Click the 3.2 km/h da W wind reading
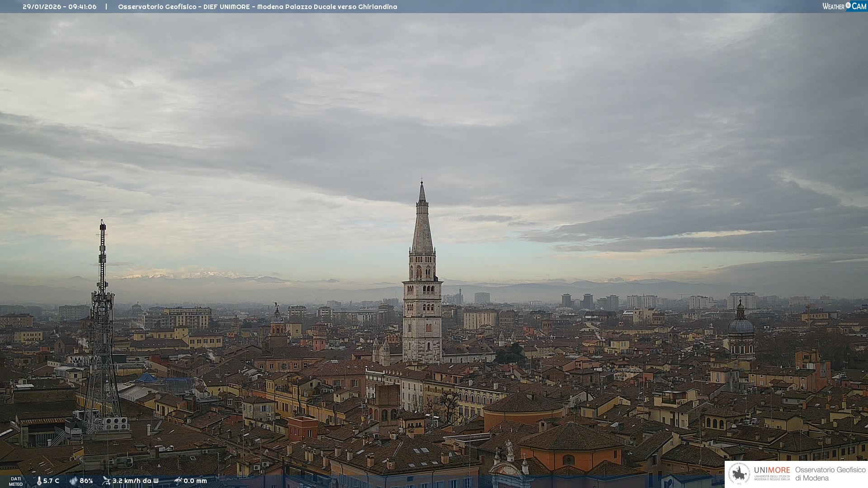The width and height of the screenshot is (868, 488). pyautogui.click(x=136, y=481)
